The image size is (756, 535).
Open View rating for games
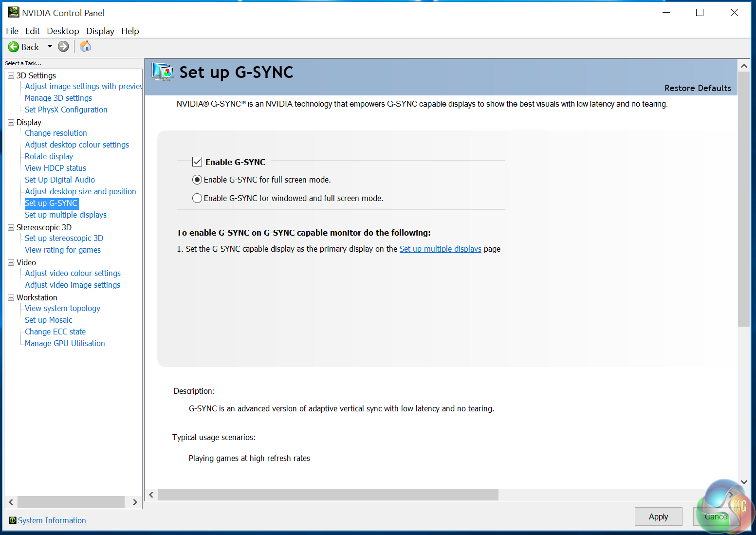coord(63,250)
